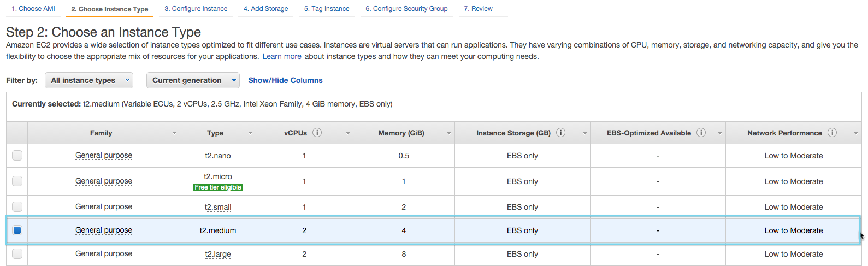Viewport: 868px width, 266px height.
Task: Click sort arrow in Family column header
Action: [174, 133]
